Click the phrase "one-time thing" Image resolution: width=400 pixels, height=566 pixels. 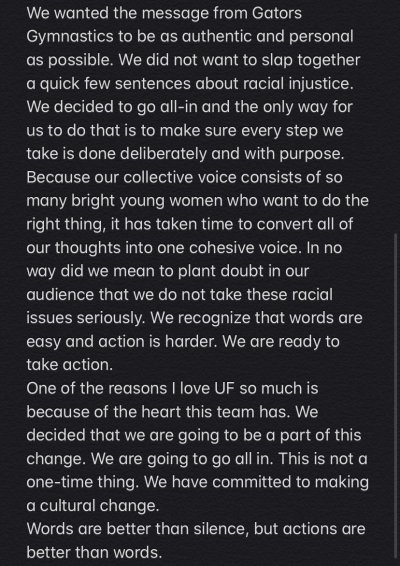tap(81, 483)
